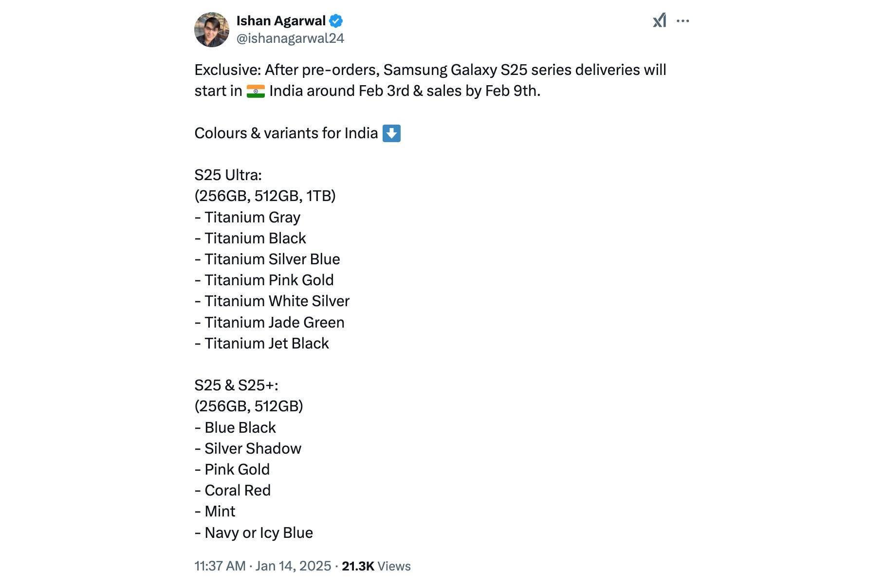Click the Navy or Icy Blue line
Screen dimensions: 884x588
[254, 533]
